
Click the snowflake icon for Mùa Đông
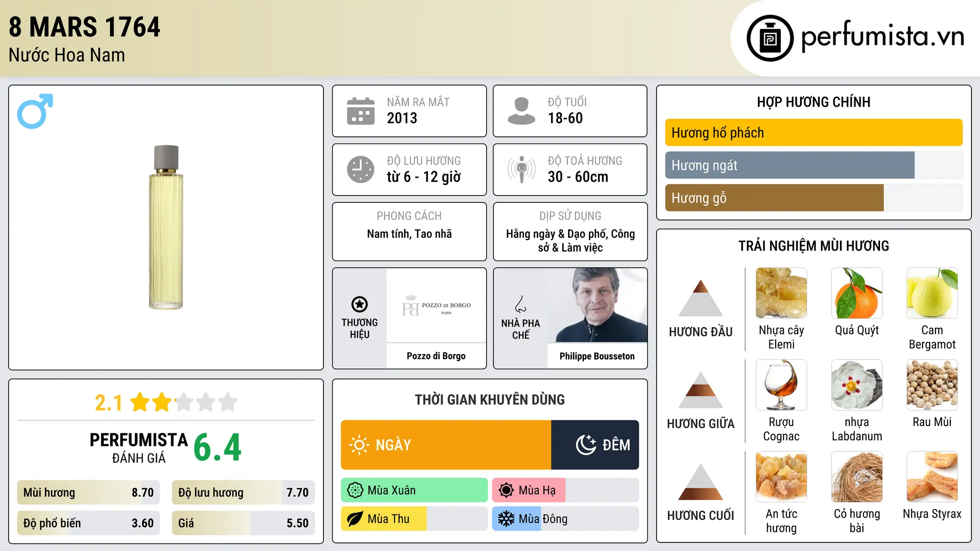coord(506,519)
